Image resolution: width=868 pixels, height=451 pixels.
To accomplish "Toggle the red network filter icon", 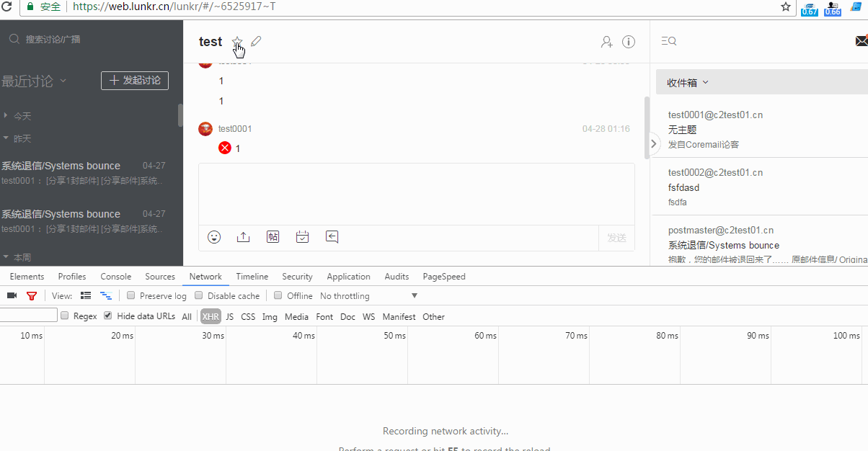I will tap(32, 296).
